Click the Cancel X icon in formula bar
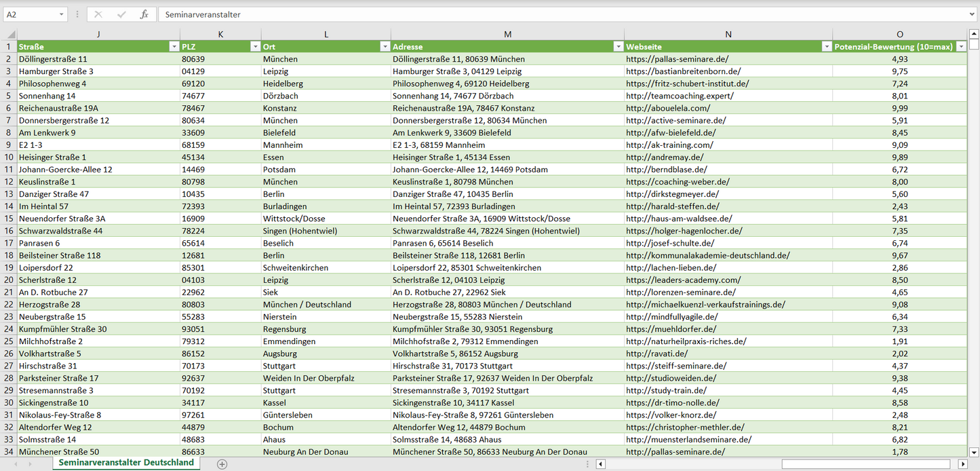The image size is (980, 471). [98, 14]
